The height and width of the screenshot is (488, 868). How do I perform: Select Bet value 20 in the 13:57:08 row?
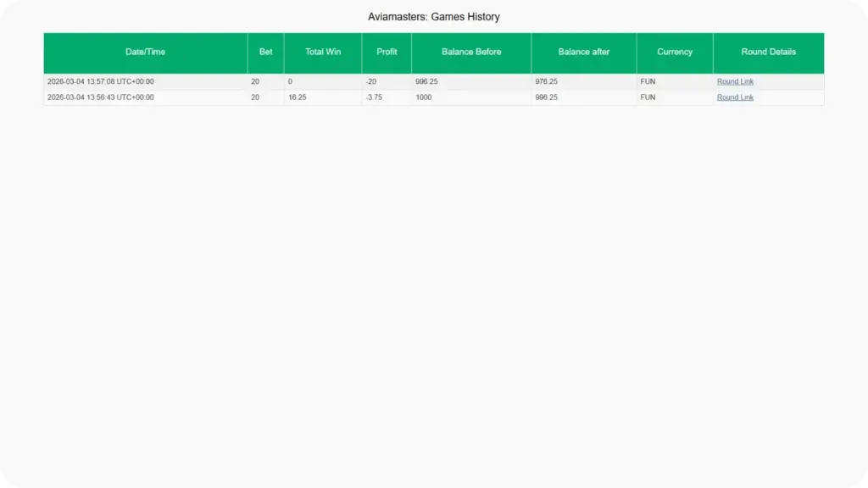(x=255, y=81)
